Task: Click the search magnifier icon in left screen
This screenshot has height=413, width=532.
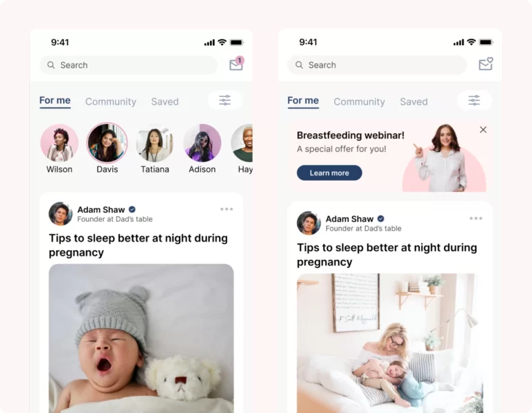Action: pyautogui.click(x=51, y=65)
